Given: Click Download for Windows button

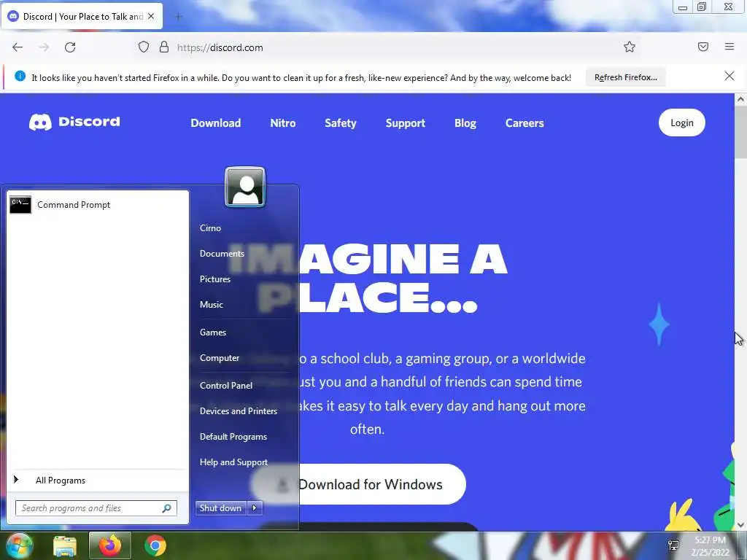Looking at the screenshot, I should click(x=371, y=484).
